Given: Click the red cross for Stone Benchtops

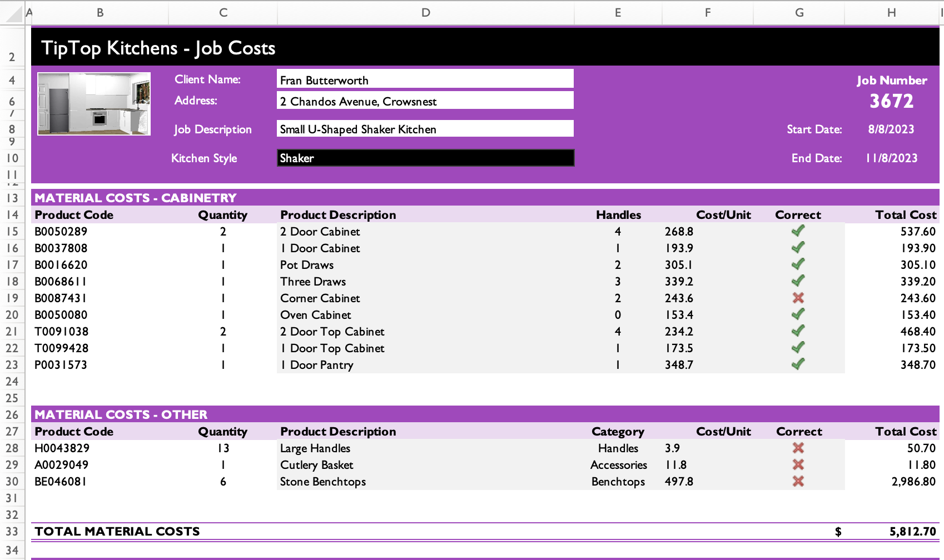Looking at the screenshot, I should [x=798, y=481].
